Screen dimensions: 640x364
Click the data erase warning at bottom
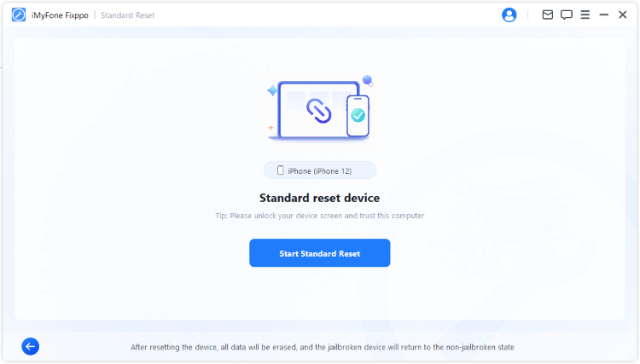pos(322,347)
